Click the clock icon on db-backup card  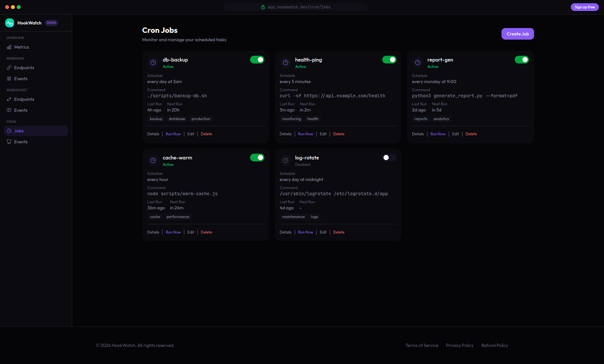click(x=153, y=62)
